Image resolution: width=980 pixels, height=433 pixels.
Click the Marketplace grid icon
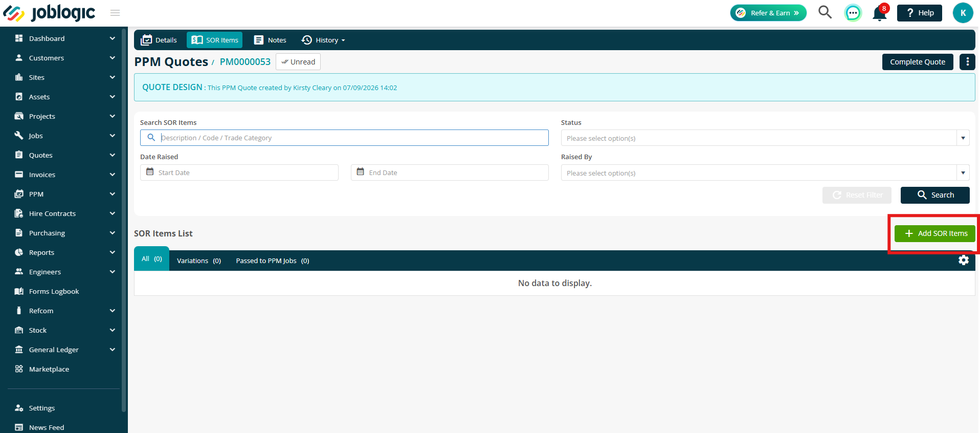pyautogui.click(x=19, y=369)
